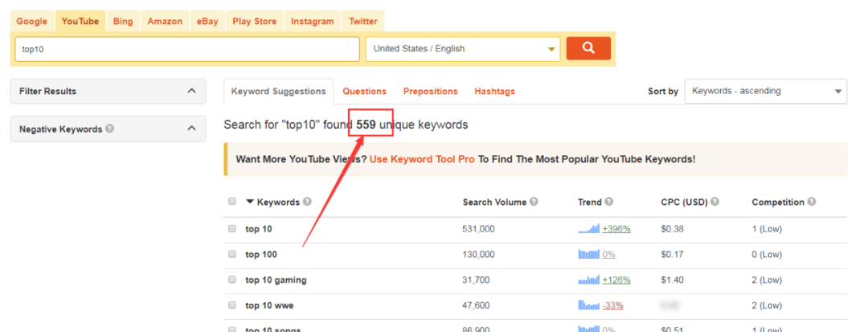Click the help icon beside Negative Keywords

pos(109,129)
